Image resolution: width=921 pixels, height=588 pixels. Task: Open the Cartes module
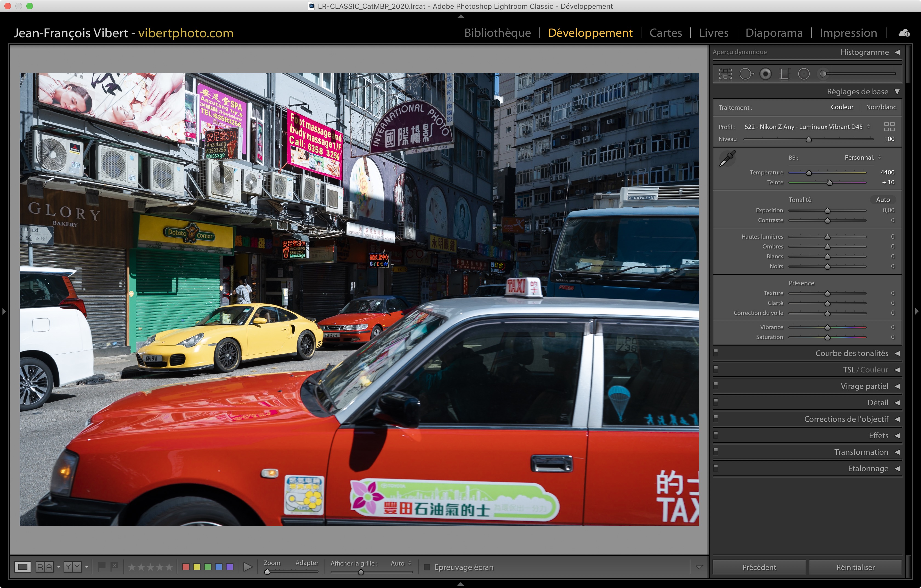click(x=666, y=33)
